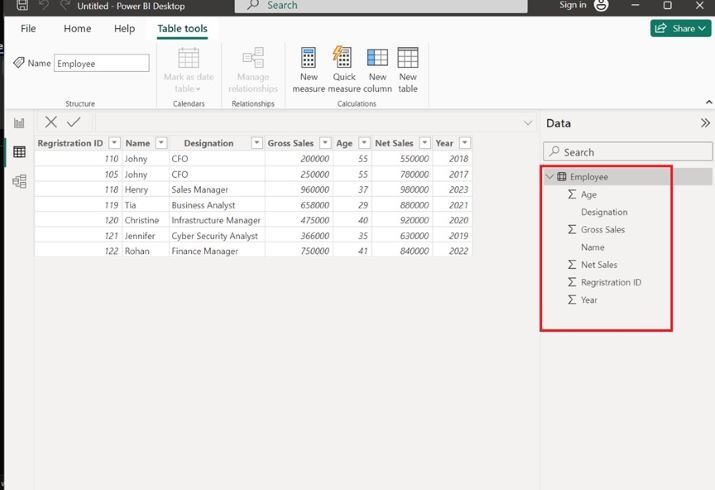Open Age column filter dropdown
715x490 pixels.
coord(364,143)
